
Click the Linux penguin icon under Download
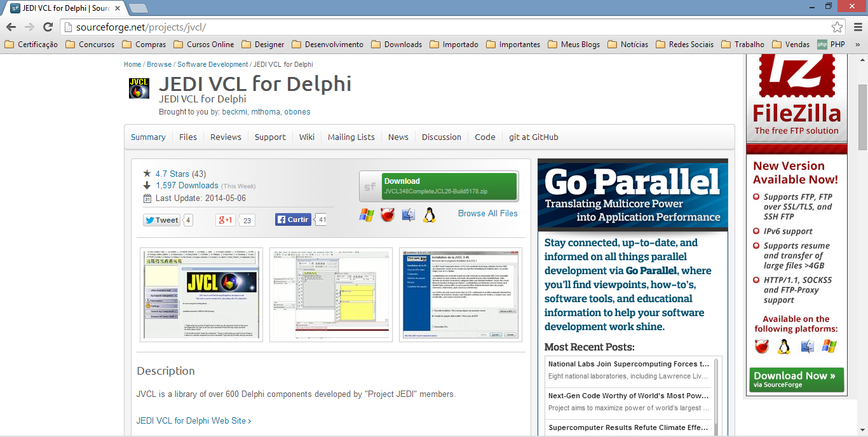429,214
